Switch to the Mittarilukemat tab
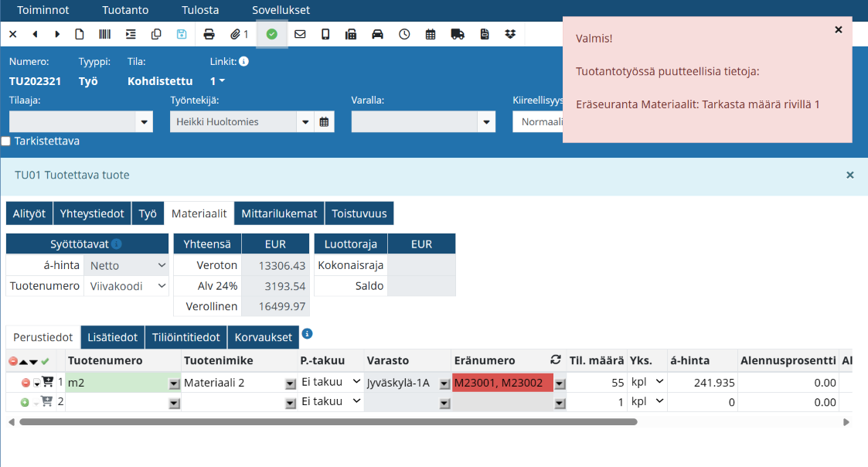The width and height of the screenshot is (868, 467). click(279, 213)
